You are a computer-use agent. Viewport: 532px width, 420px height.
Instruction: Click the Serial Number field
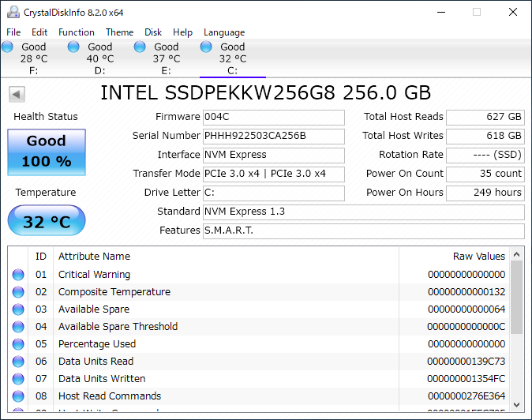pyautogui.click(x=273, y=137)
